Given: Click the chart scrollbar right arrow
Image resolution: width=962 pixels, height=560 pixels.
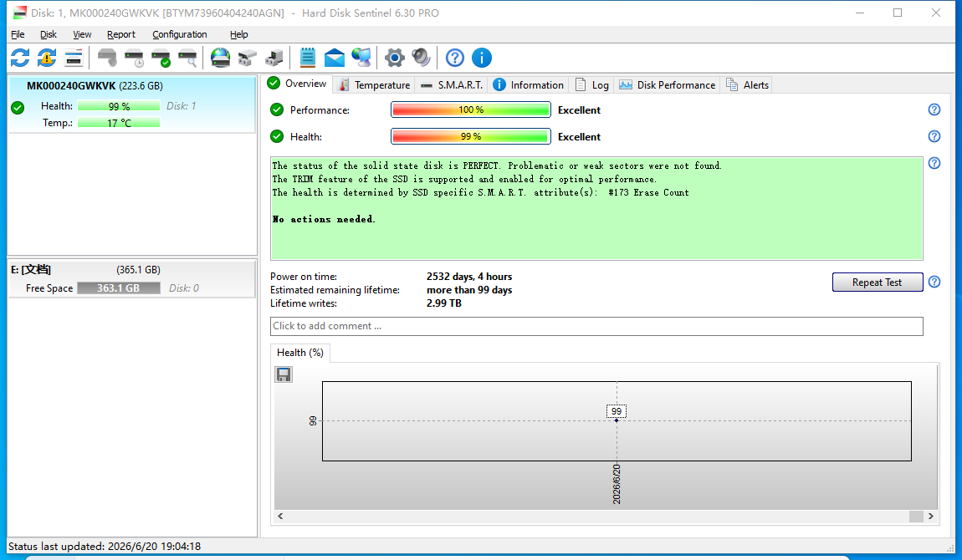Looking at the screenshot, I should point(931,516).
